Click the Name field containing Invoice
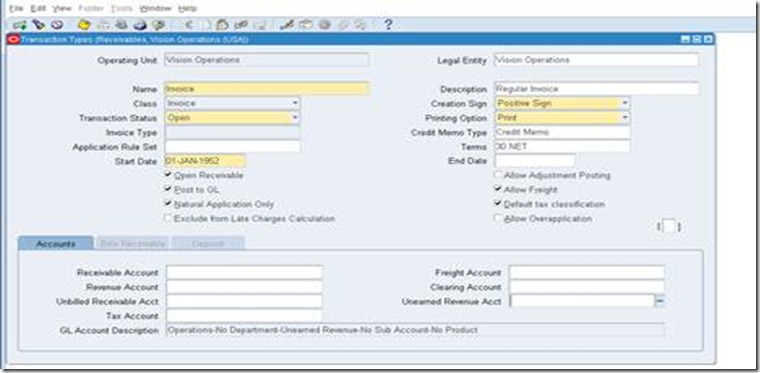Image resolution: width=760 pixels, height=373 pixels. [267, 89]
